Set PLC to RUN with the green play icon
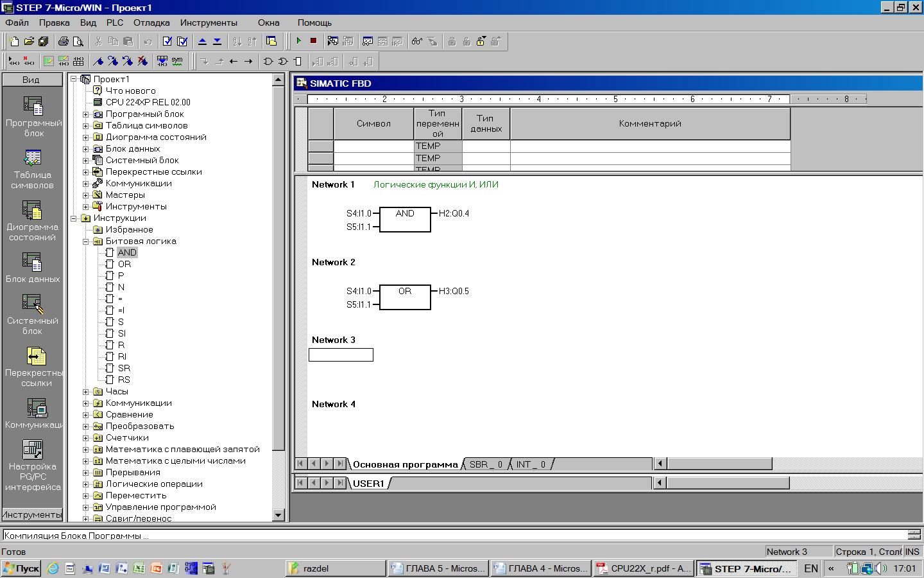924x578 pixels. coord(299,41)
